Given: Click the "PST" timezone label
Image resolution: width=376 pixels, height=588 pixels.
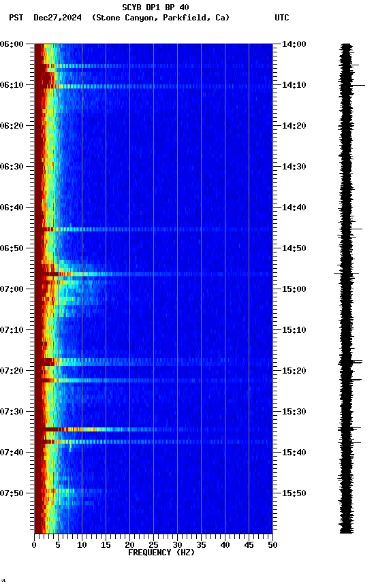Looking at the screenshot, I should (16, 18).
